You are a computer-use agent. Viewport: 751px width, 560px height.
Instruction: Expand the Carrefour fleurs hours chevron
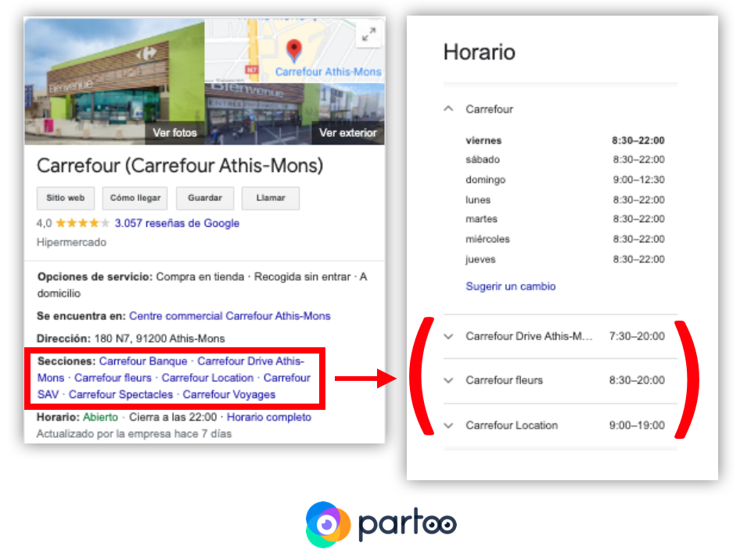click(x=448, y=380)
